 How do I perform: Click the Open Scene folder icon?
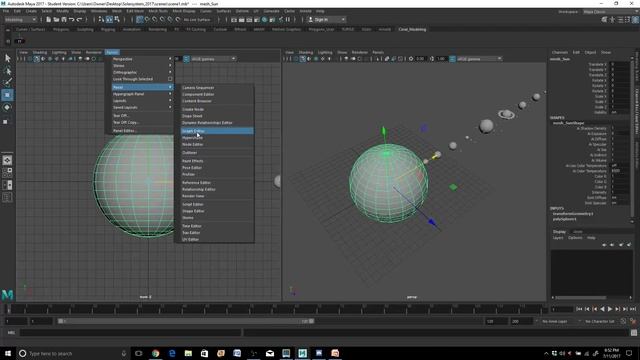point(56,20)
